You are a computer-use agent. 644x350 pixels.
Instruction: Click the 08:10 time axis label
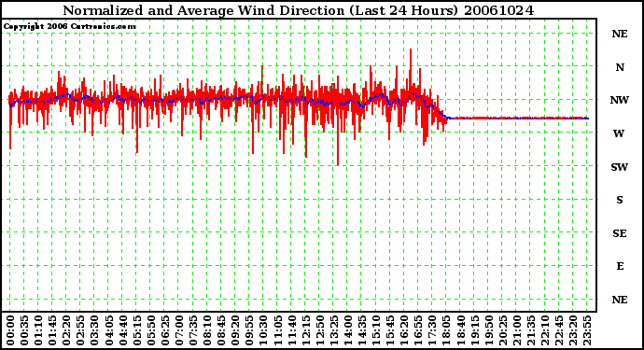(x=207, y=330)
